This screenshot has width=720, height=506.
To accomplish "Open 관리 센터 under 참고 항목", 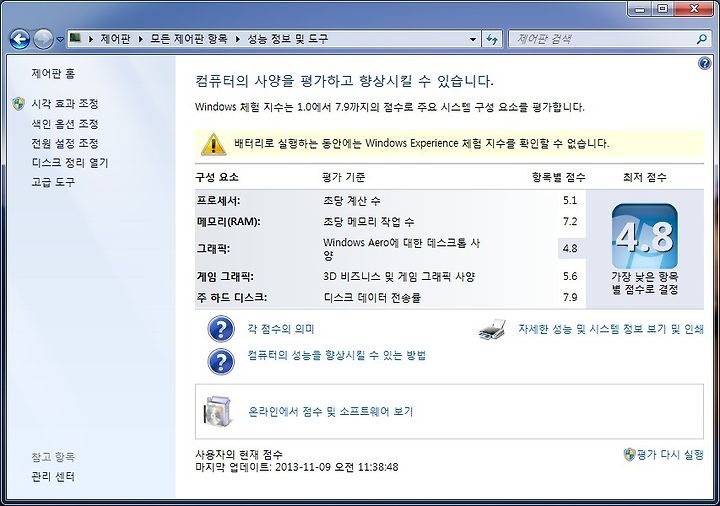I will click(x=53, y=477).
